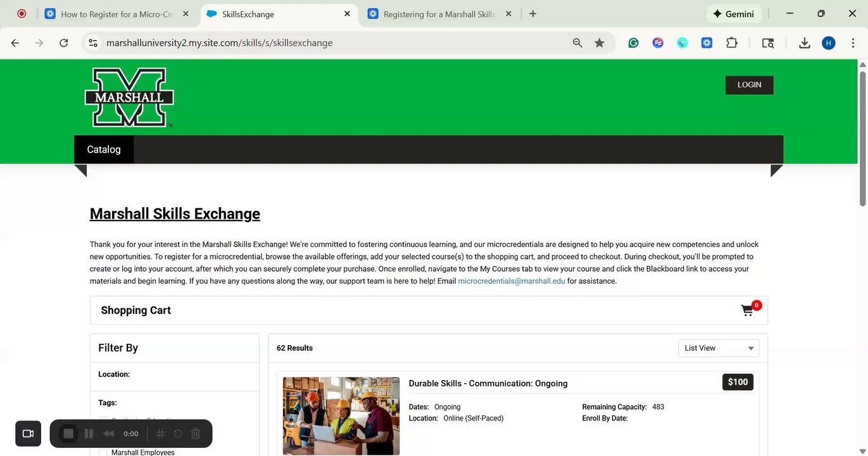
Task: Open the Extensions puzzle menu
Action: click(x=732, y=43)
